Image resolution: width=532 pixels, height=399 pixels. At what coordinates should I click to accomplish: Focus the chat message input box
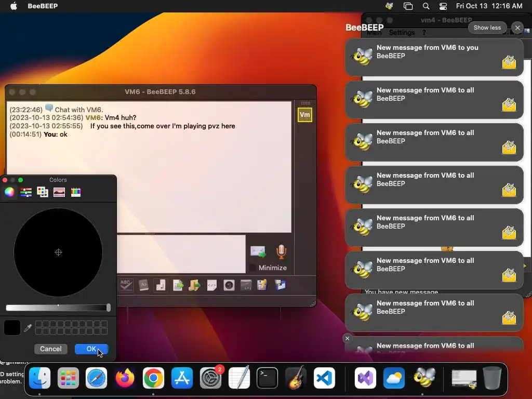(181, 254)
